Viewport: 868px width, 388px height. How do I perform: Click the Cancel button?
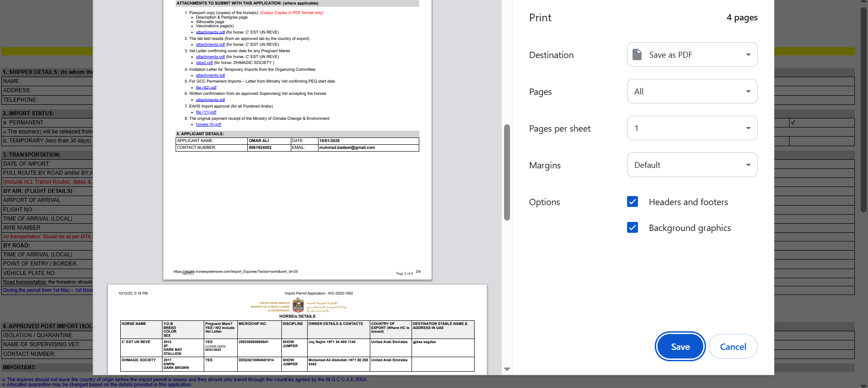pos(733,346)
